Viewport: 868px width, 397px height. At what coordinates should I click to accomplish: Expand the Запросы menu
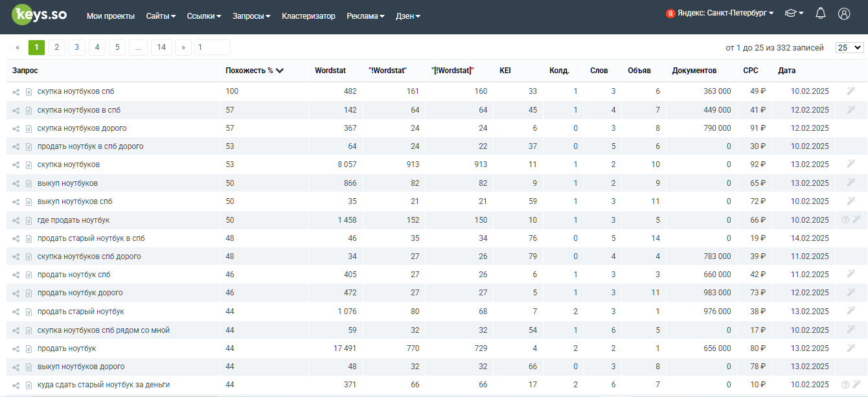(251, 16)
